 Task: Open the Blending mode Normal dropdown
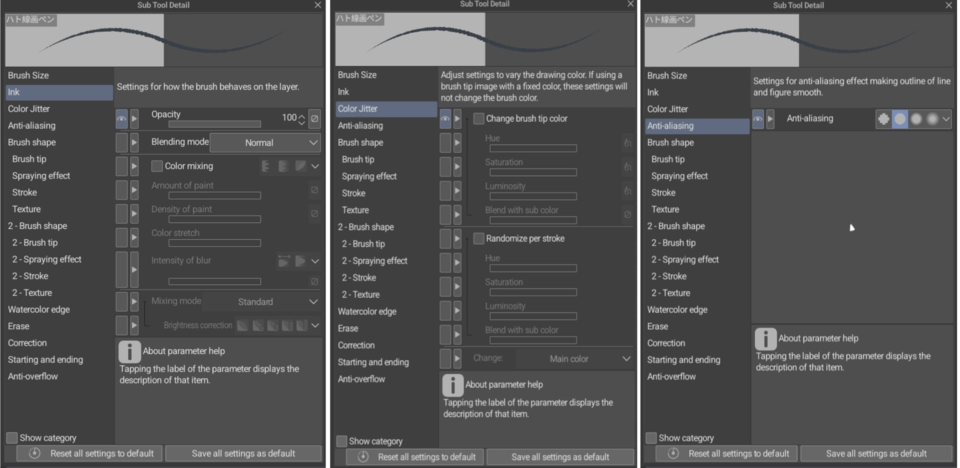pyautogui.click(x=265, y=143)
